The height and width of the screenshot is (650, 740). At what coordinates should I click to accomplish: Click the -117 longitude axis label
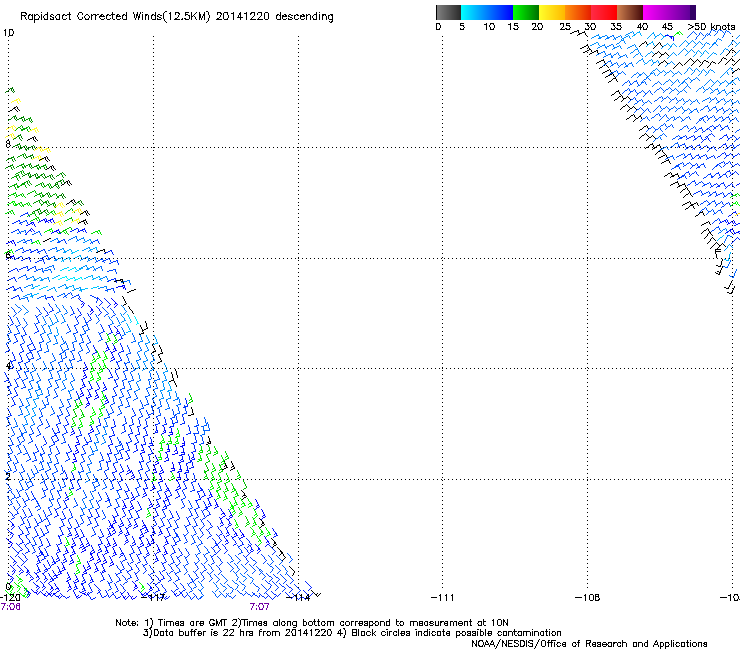[x=154, y=598]
